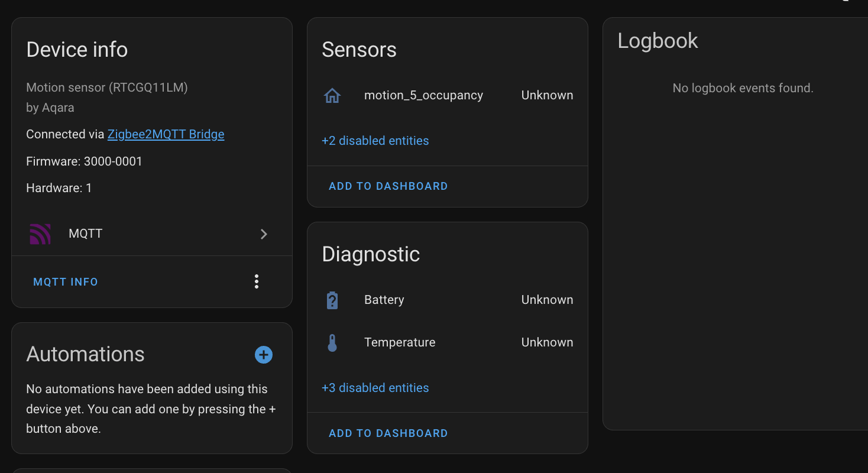Click the home icon beside motion_5_occupancy
Screen dimensions: 868x473
coord(332,95)
